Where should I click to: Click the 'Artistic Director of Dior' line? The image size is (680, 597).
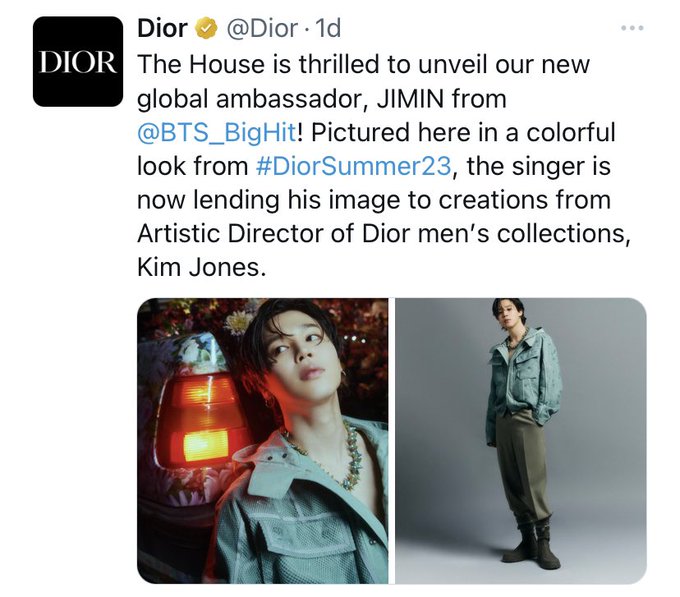coord(274,233)
